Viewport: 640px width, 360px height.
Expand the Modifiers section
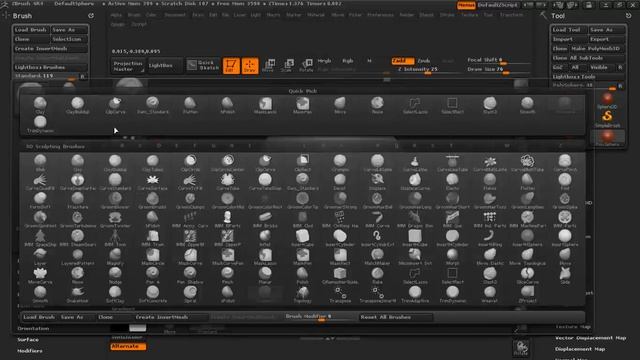pos(30,351)
